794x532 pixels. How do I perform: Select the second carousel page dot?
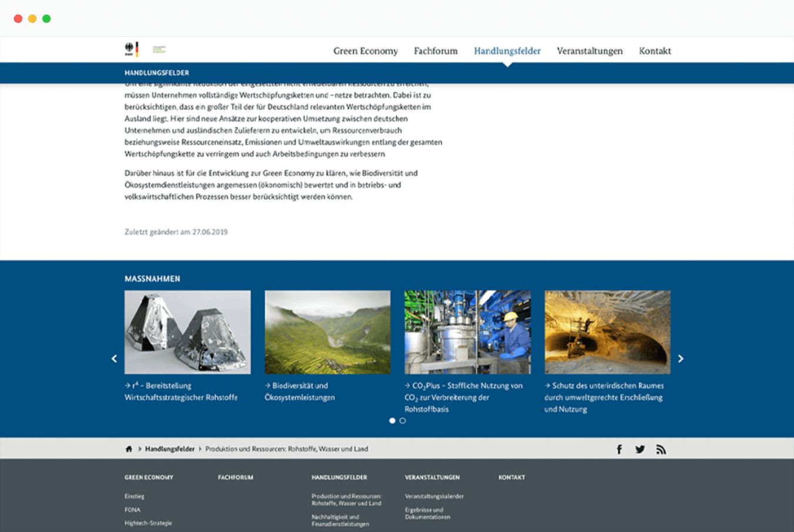click(x=402, y=421)
